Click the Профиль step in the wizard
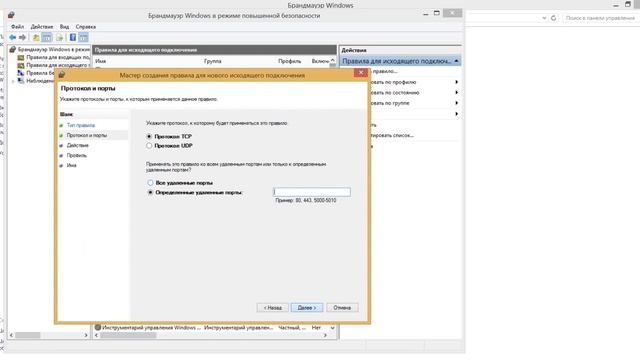The width and height of the screenshot is (640, 360). [x=77, y=156]
